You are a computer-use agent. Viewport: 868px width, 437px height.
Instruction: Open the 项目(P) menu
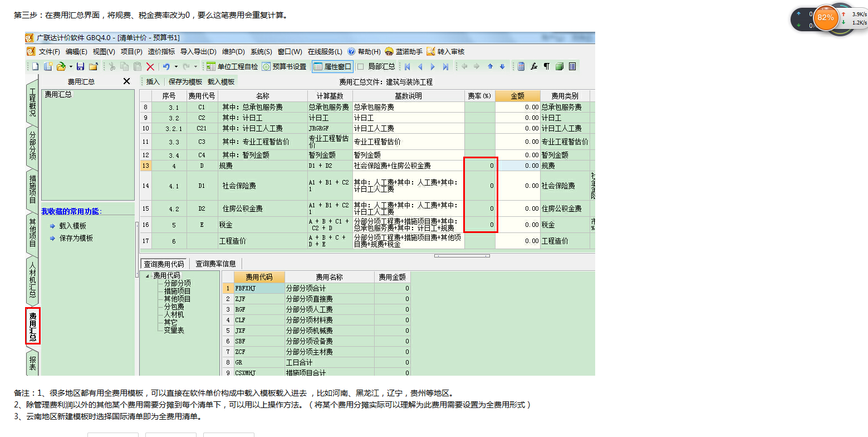(x=131, y=52)
